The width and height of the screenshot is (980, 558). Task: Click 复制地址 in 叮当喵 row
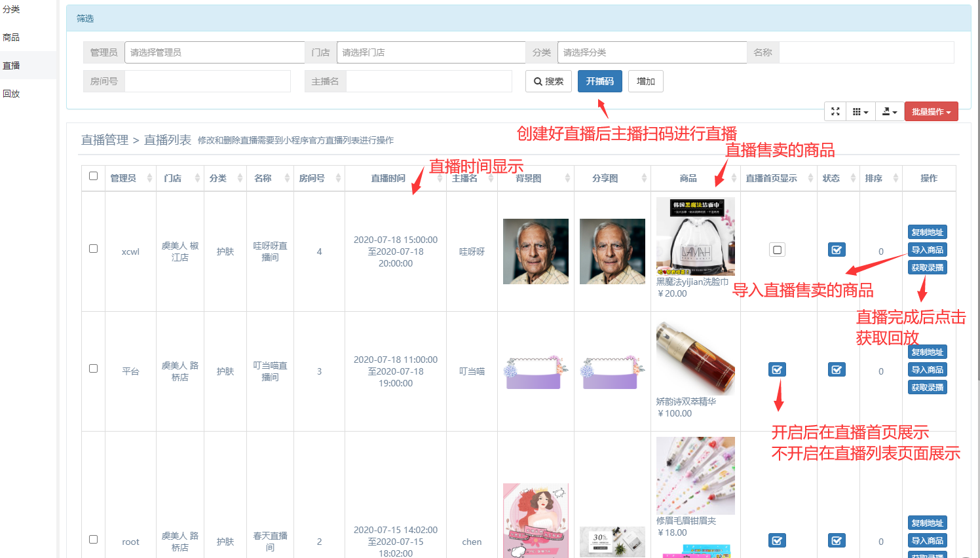[928, 352]
